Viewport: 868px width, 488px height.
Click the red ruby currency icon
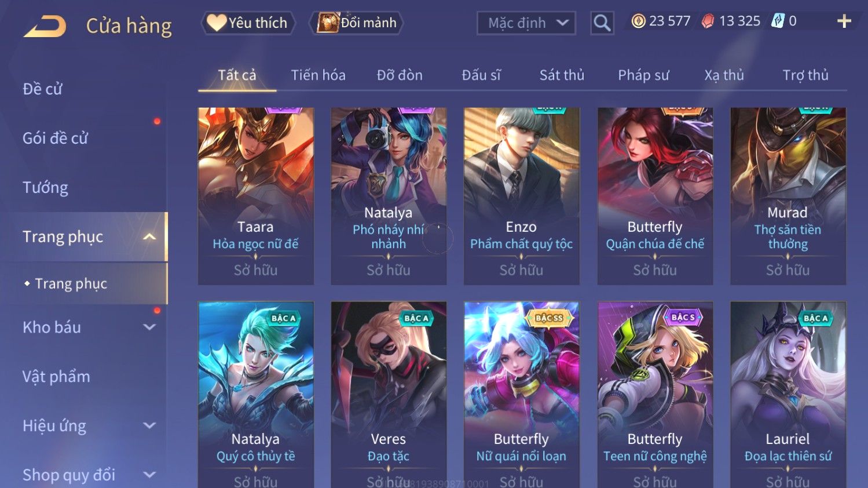pyautogui.click(x=708, y=21)
